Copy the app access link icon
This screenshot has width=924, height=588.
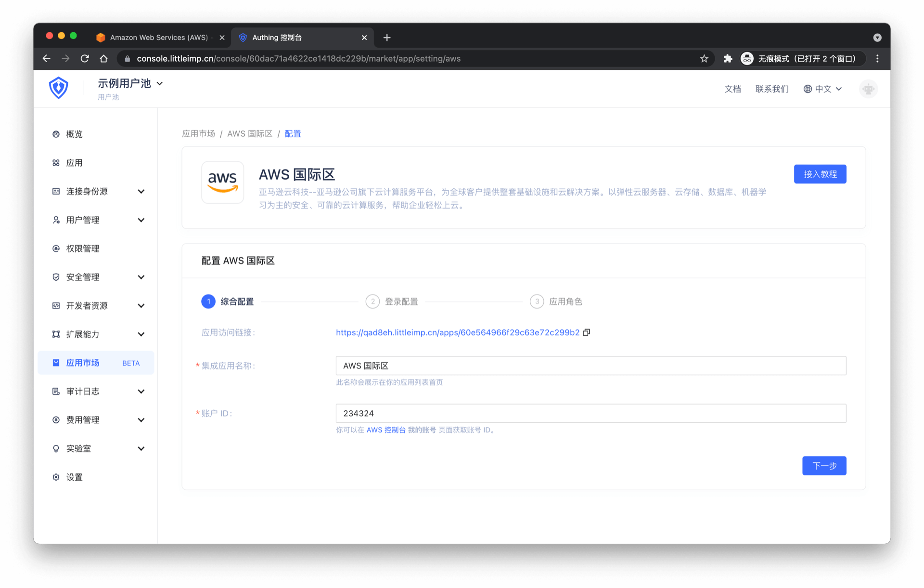click(x=586, y=332)
